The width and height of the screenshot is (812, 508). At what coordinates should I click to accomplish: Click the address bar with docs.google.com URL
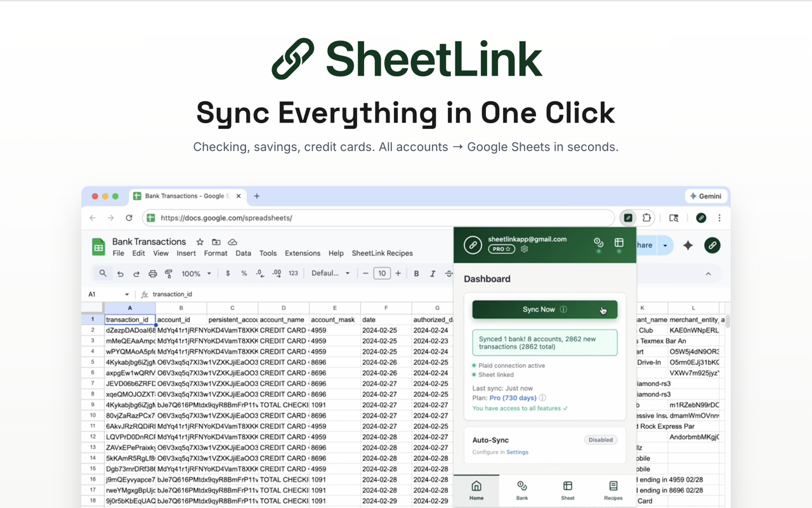point(379,218)
